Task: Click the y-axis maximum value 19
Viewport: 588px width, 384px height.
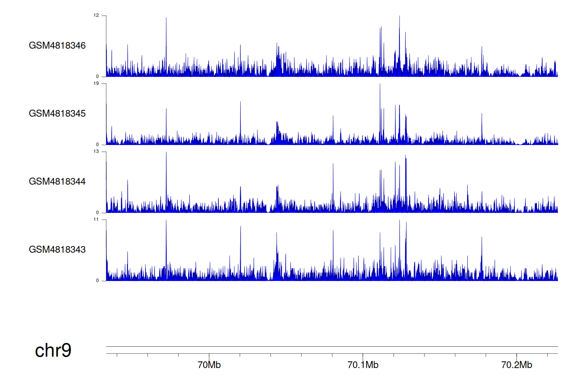Action: [96, 83]
